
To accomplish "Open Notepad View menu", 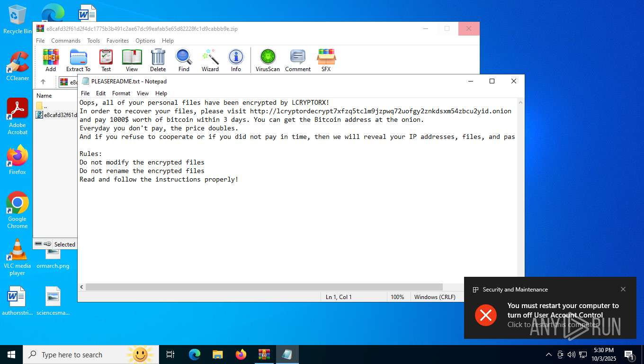I will 143,93.
